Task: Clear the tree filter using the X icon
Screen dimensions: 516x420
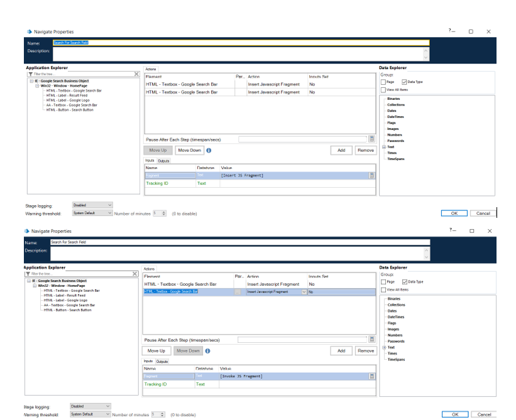Action: [x=136, y=73]
